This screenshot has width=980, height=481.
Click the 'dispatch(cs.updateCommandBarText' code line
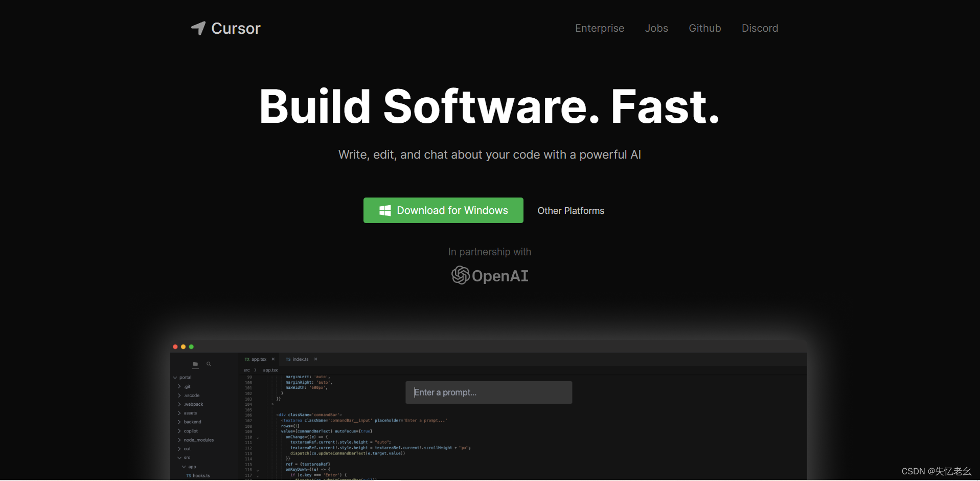point(348,453)
